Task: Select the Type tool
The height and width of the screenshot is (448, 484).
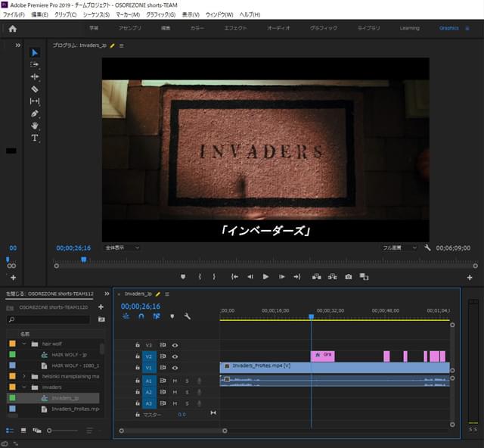Action: pos(35,138)
